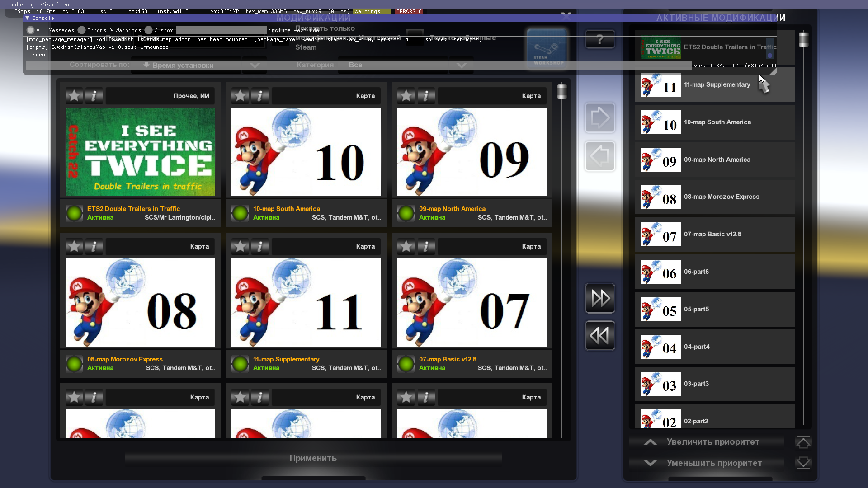The height and width of the screenshot is (488, 868).
Task: Select 10-map South America in active list
Action: [715, 122]
